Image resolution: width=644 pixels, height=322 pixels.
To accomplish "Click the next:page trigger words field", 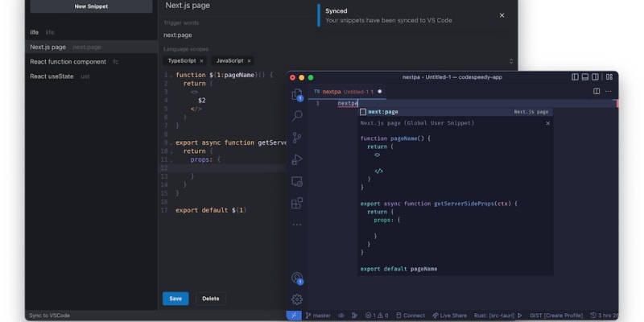I will (242, 35).
